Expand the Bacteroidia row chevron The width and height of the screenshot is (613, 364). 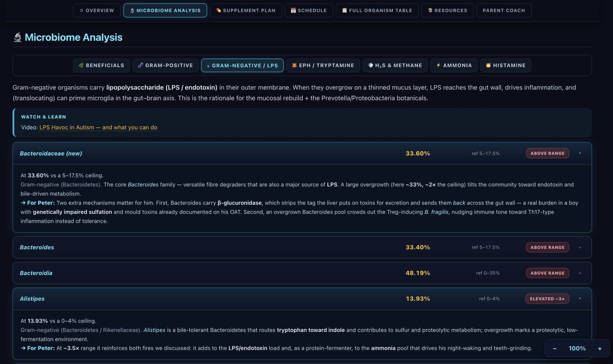click(x=580, y=273)
